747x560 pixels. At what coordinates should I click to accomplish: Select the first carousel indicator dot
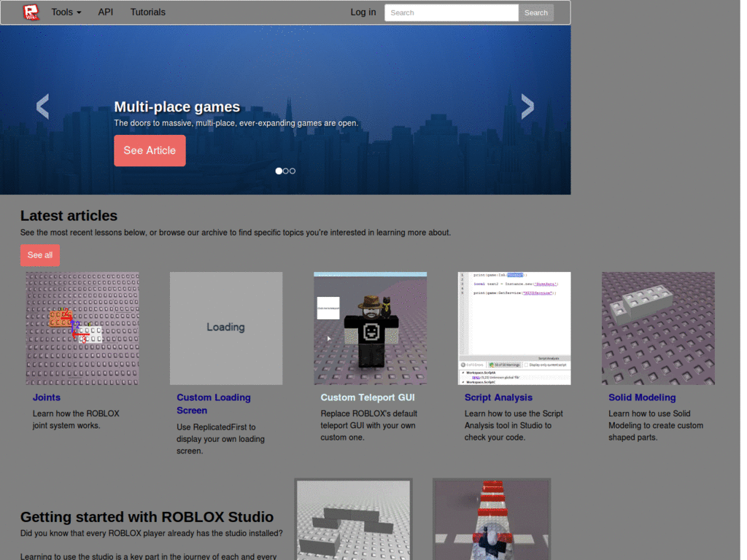pos(279,171)
